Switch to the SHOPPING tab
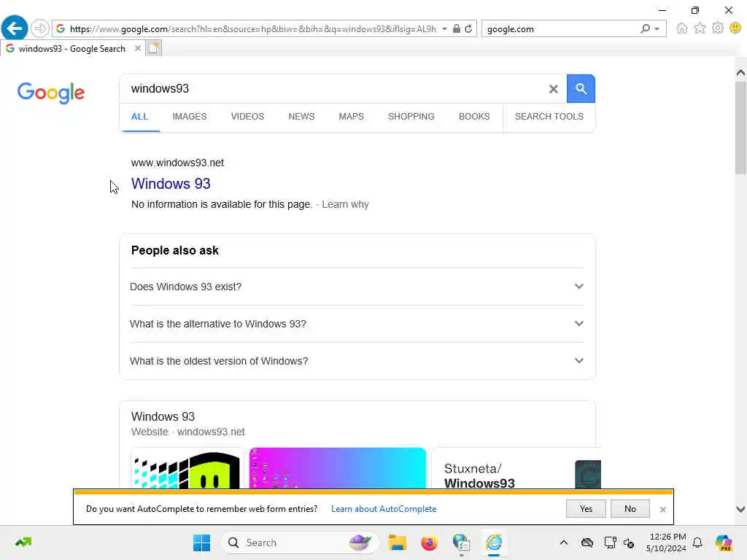 (x=411, y=117)
